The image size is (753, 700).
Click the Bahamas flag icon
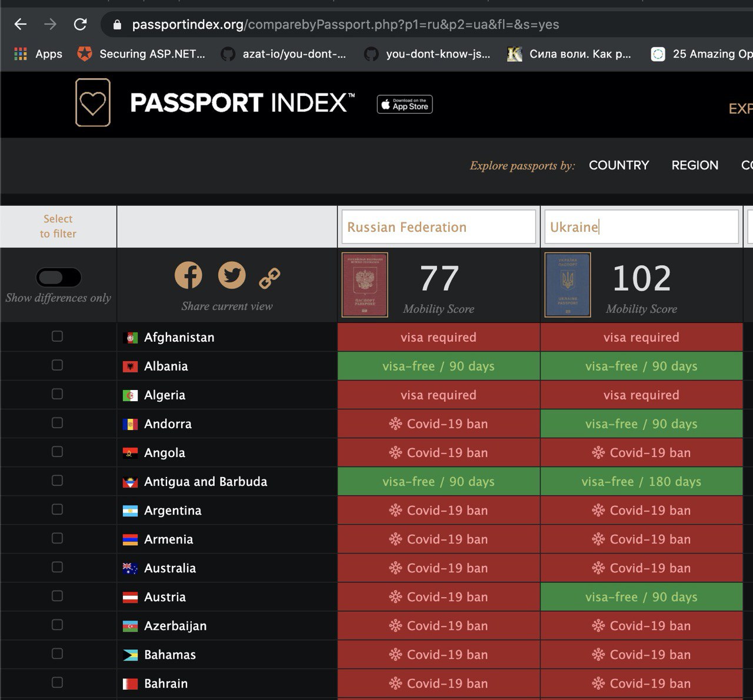(x=130, y=655)
